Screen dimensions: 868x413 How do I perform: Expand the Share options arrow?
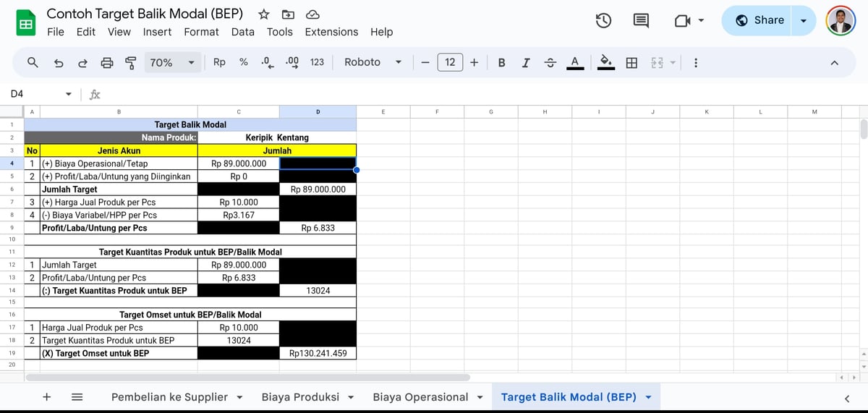pyautogui.click(x=803, y=20)
